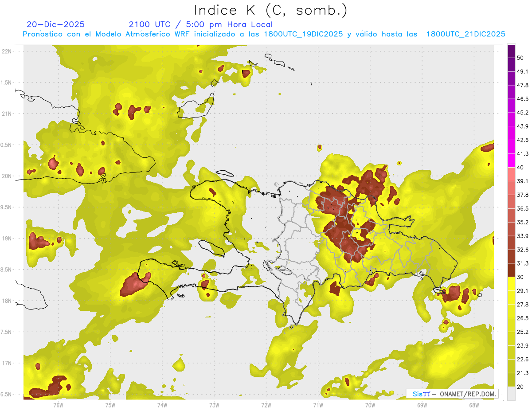Click the longitude label "72W"
This screenshot has width=532, height=411.
[x=266, y=405]
